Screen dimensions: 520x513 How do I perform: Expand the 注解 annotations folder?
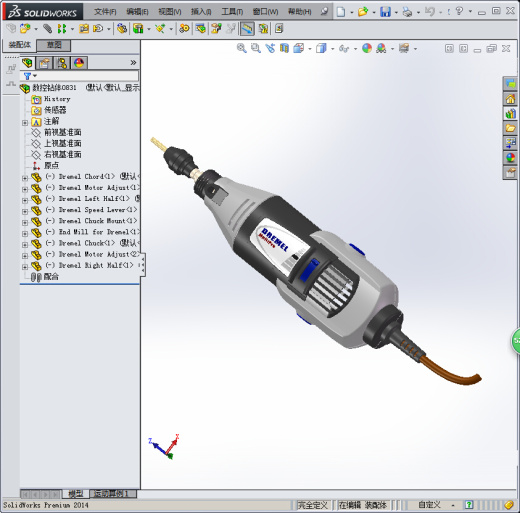(25, 123)
